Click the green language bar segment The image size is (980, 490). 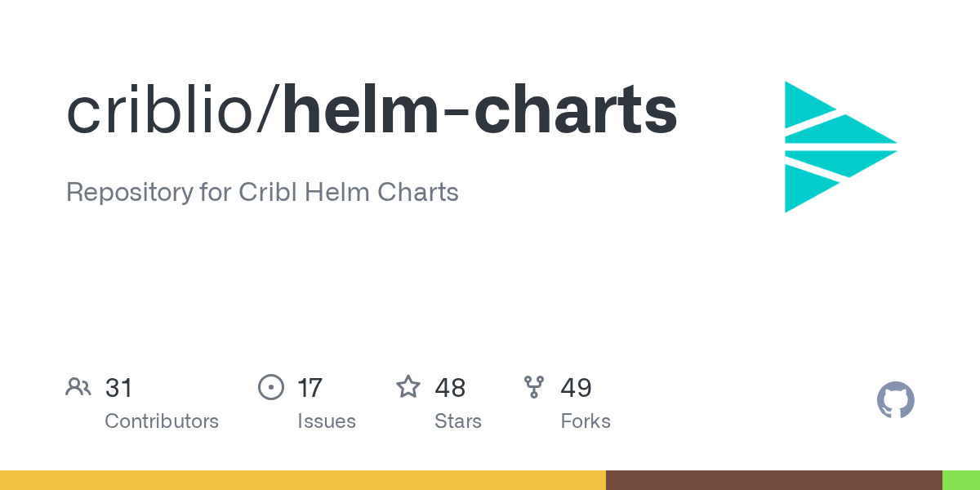point(960,480)
